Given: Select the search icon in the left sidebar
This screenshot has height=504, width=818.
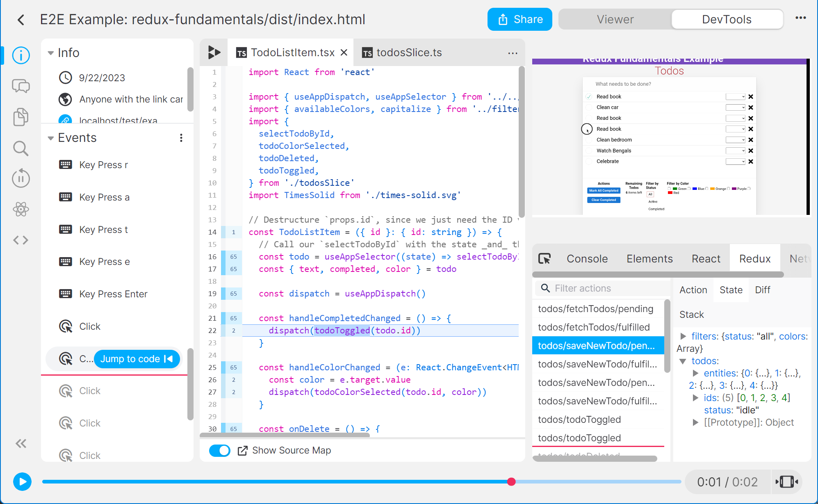Looking at the screenshot, I should (x=21, y=148).
